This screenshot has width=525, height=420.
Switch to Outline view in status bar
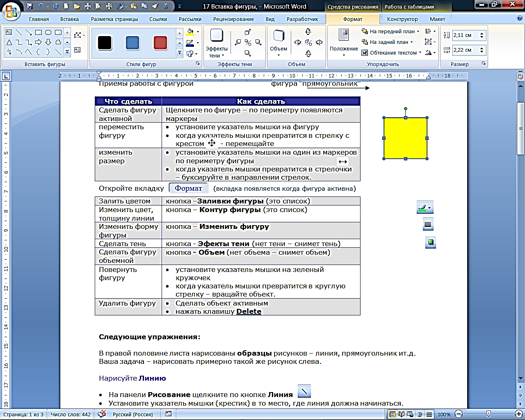tap(420, 414)
